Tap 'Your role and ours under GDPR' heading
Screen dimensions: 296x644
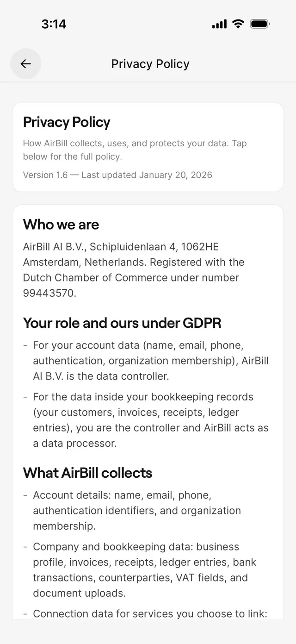(x=122, y=323)
